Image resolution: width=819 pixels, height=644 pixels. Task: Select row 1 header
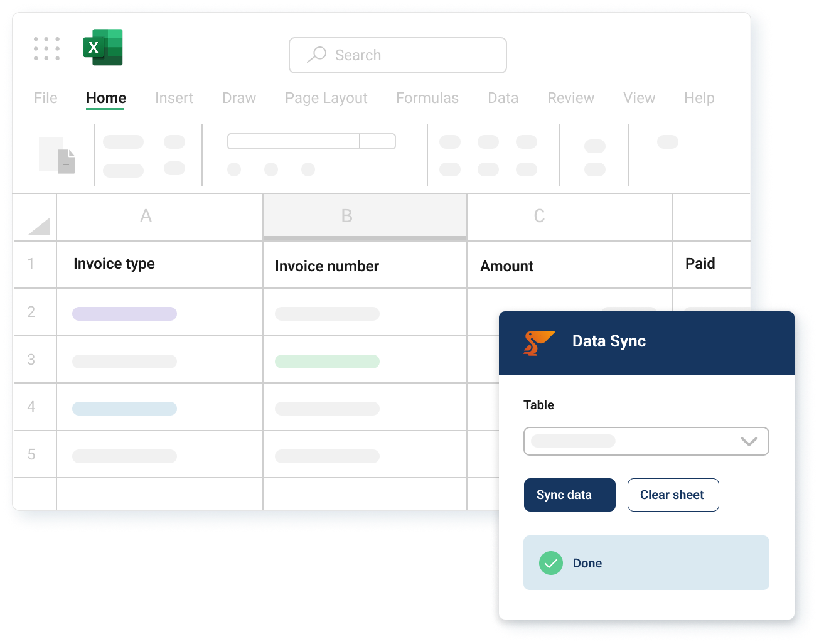coord(35,264)
